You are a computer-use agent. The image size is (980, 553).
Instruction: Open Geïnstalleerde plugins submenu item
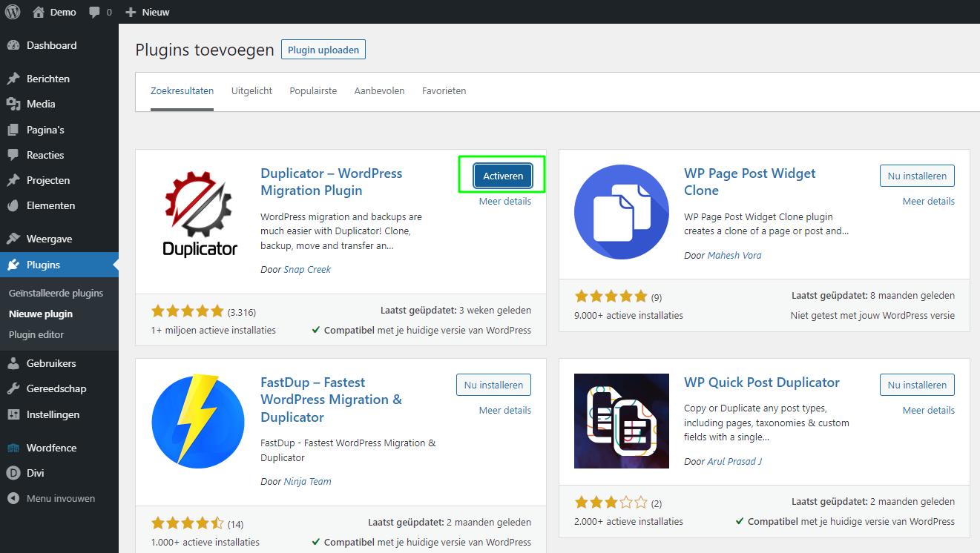[x=56, y=293]
